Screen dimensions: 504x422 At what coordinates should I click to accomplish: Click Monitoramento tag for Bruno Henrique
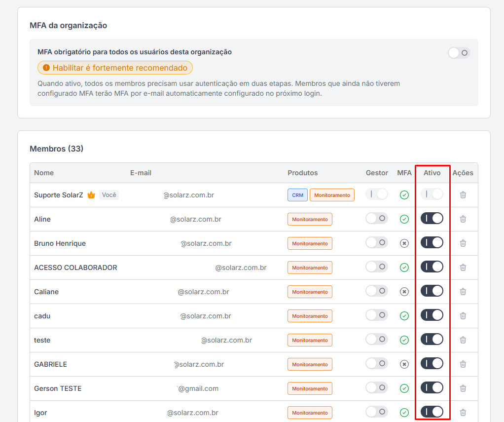310,243
